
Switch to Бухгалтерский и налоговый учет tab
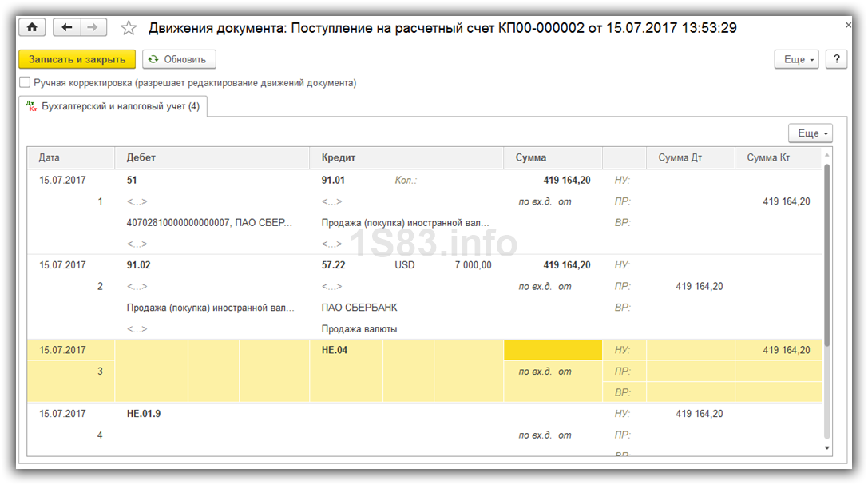(x=113, y=106)
